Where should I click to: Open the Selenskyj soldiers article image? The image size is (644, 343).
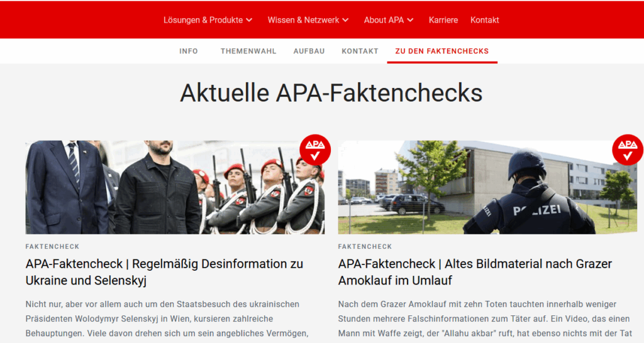[175, 187]
